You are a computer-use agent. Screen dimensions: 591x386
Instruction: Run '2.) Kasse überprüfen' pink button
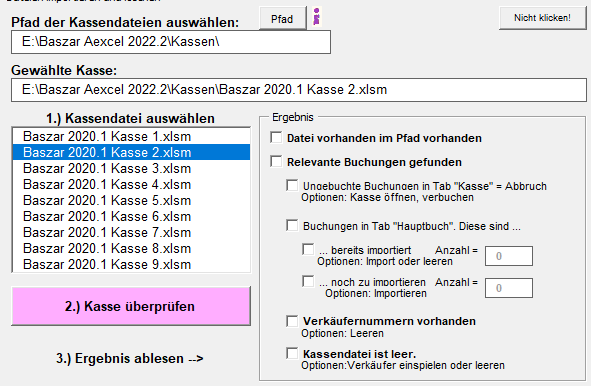[x=131, y=306]
